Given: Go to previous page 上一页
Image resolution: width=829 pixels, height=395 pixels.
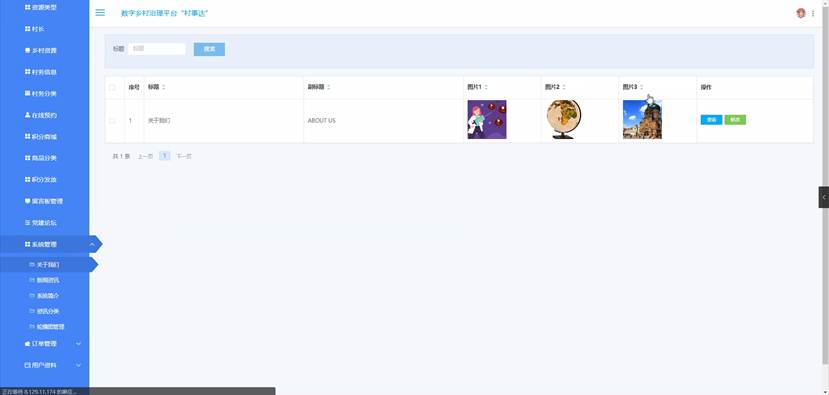Looking at the screenshot, I should coord(145,156).
